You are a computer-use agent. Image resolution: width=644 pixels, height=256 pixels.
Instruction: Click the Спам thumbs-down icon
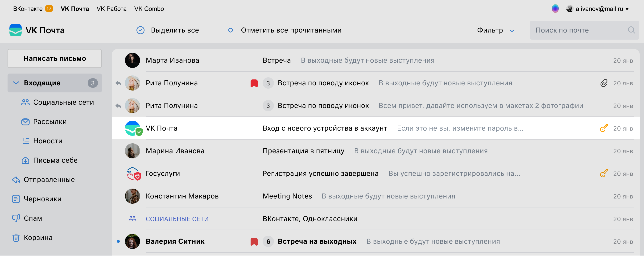click(16, 218)
